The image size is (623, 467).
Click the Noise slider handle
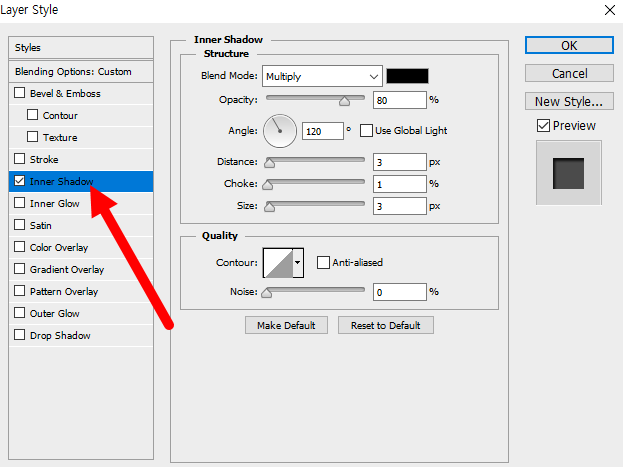267,293
